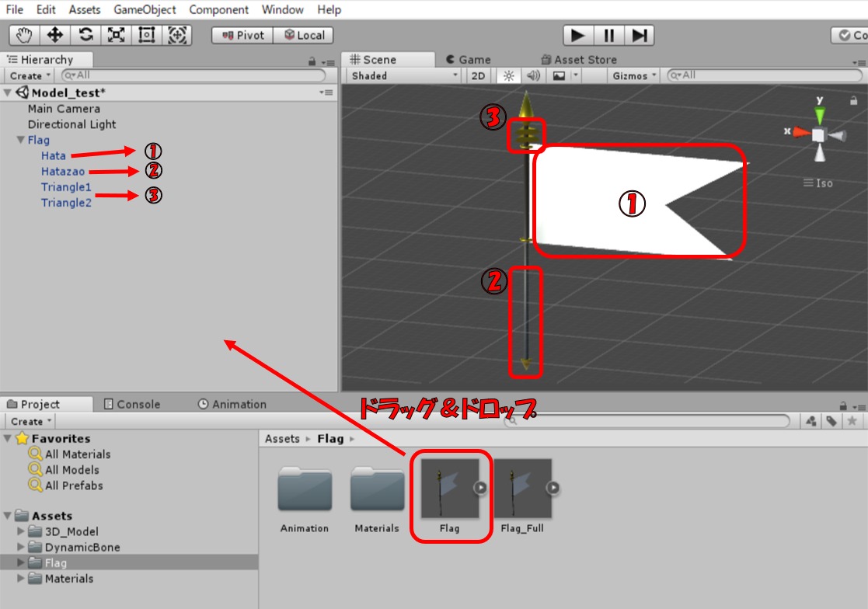Screen dimensions: 868x609
Task: Click the Step frame button
Action: (x=639, y=35)
